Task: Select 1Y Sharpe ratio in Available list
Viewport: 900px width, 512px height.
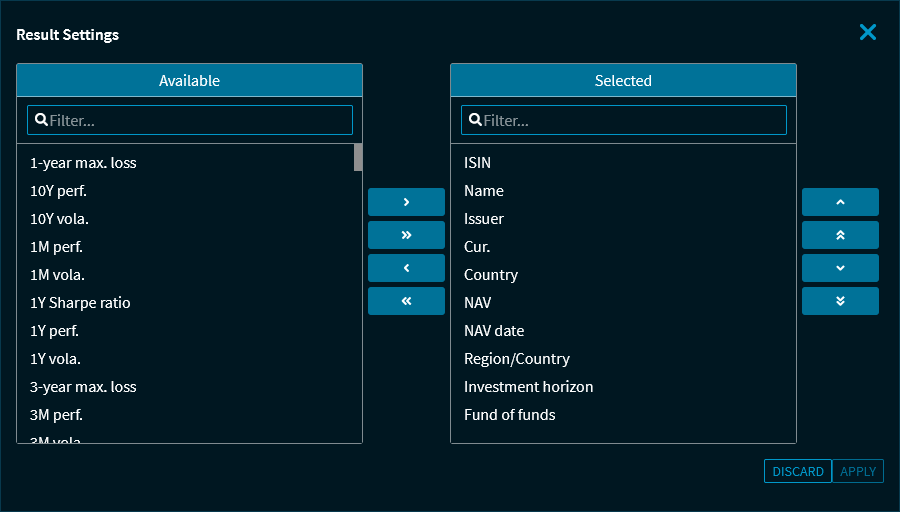Action: [x=80, y=303]
